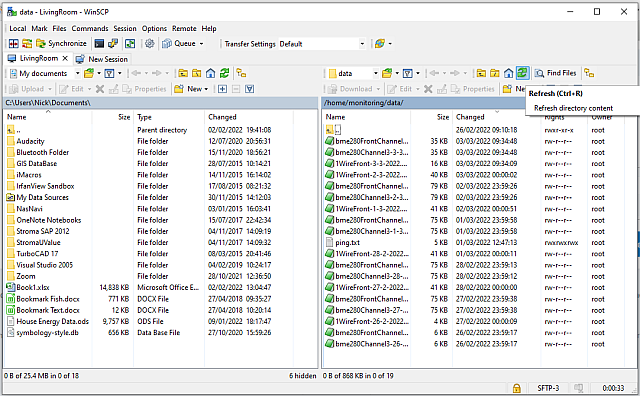Open the console terminal icon
This screenshot has width=640, height=396.
point(99,43)
